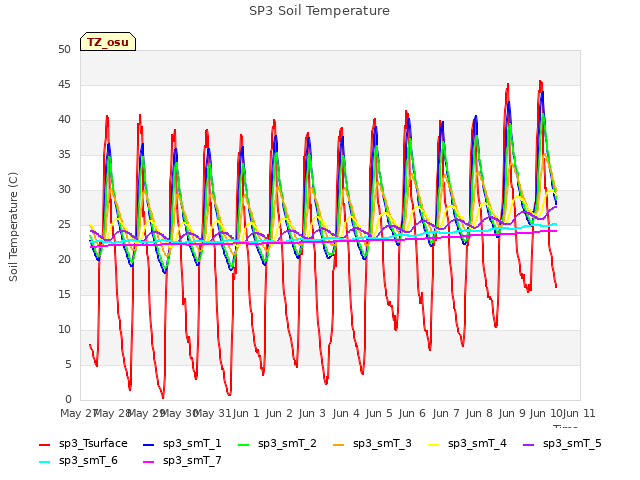Click the y-axis tick label 5
The width and height of the screenshot is (640, 480).
68,364
